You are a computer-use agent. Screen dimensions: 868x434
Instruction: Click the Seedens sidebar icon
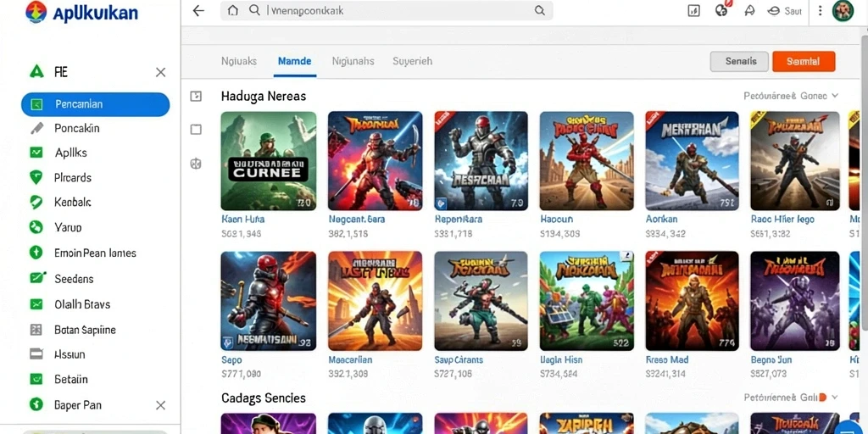pos(37,278)
